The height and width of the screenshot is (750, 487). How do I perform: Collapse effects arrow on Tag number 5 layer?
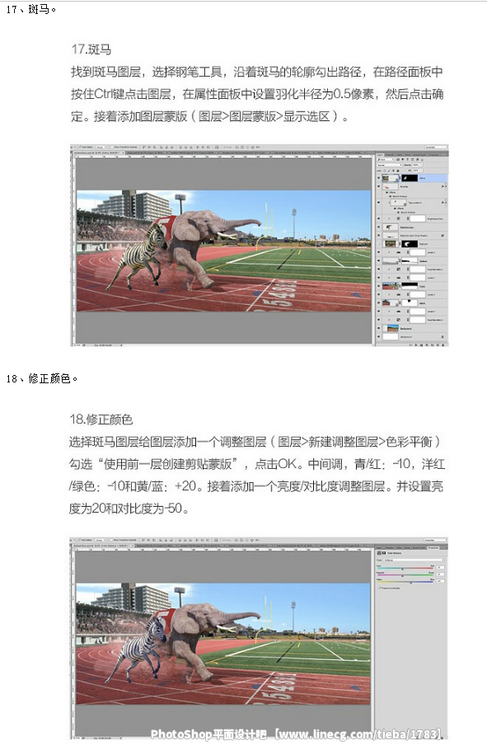(446, 202)
